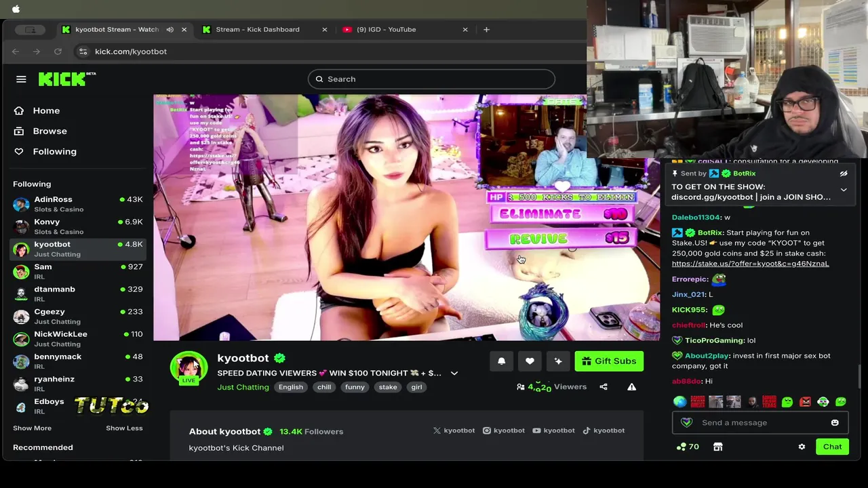Hide the pinned BotRix message
The image size is (868, 488).
844,174
